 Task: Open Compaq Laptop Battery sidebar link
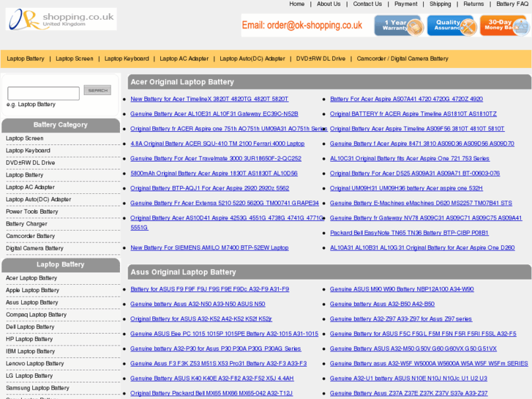tap(36, 315)
